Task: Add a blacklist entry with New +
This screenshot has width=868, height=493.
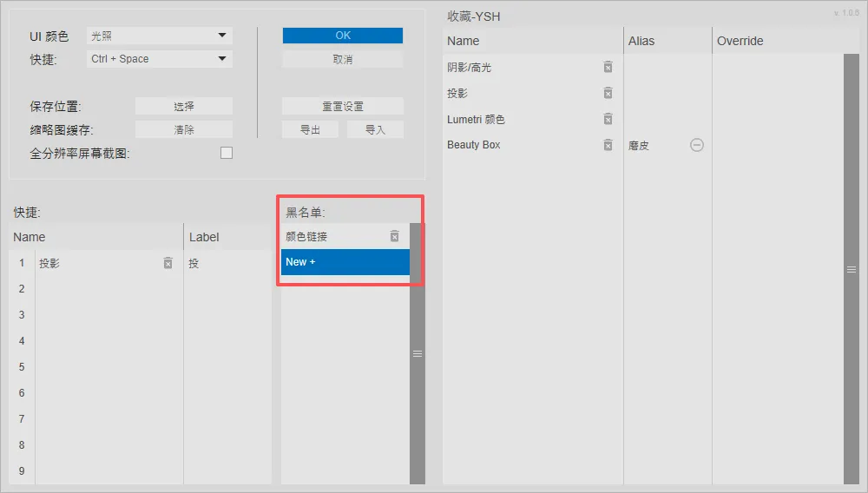Action: pyautogui.click(x=345, y=262)
